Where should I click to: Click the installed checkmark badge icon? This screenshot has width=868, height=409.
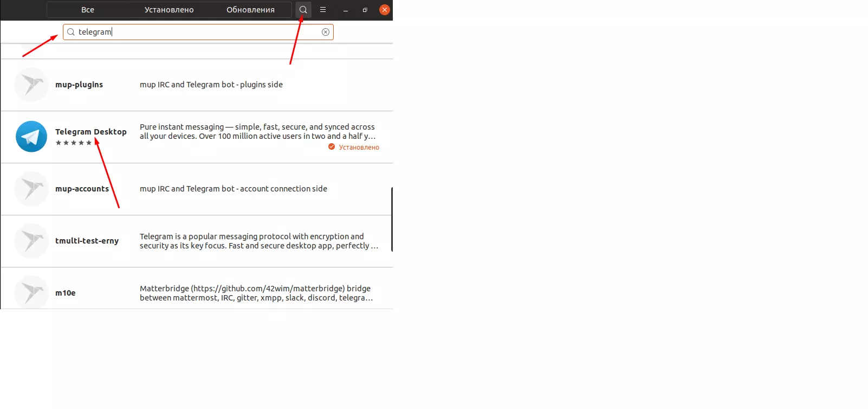point(332,147)
